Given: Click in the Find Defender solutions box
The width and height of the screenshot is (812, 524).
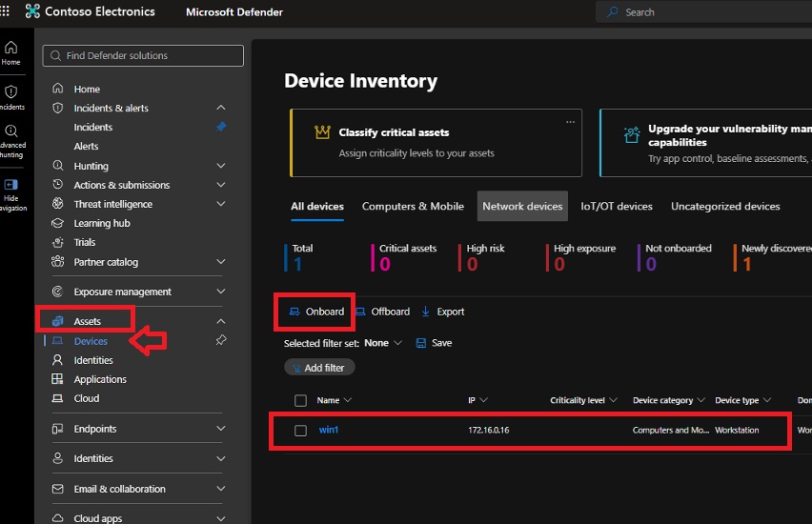Looking at the screenshot, I should (143, 55).
